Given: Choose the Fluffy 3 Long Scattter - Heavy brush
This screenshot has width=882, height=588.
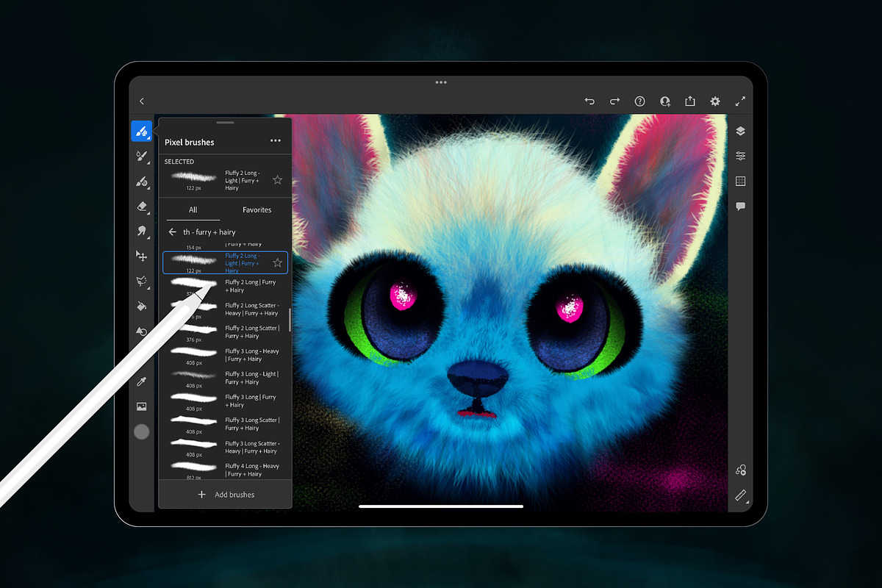Looking at the screenshot, I should click(x=225, y=447).
